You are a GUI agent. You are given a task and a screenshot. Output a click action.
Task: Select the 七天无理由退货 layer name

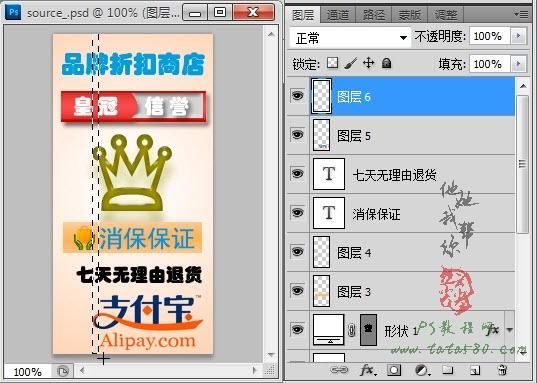(x=395, y=175)
